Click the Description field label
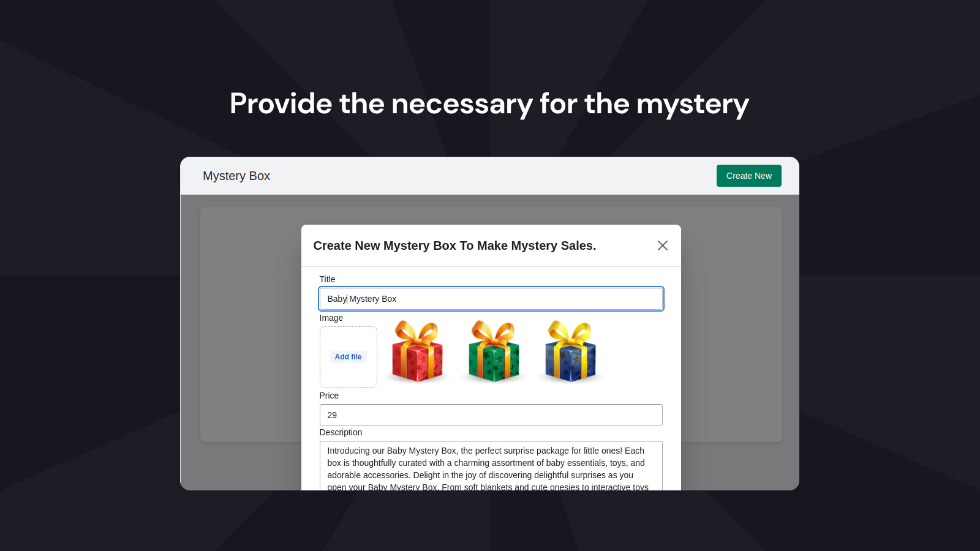 click(341, 432)
